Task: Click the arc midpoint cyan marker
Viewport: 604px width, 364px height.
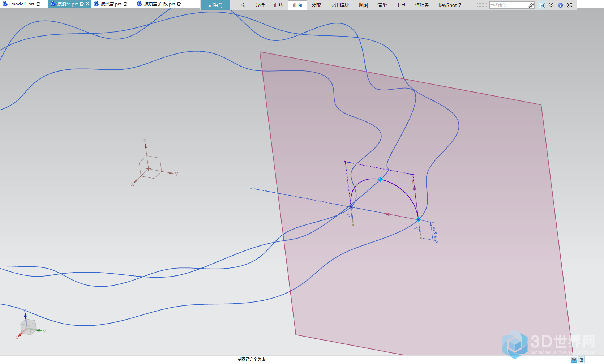Action: (380, 179)
